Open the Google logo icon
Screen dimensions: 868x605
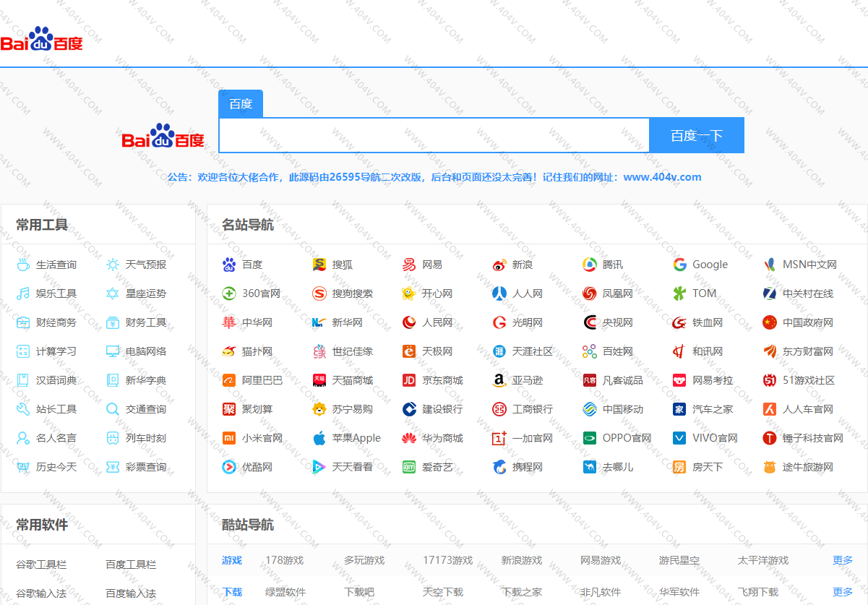coord(679,265)
